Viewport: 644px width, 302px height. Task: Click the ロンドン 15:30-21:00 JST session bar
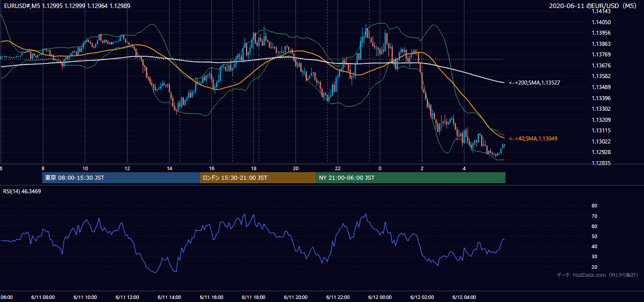[258, 178]
